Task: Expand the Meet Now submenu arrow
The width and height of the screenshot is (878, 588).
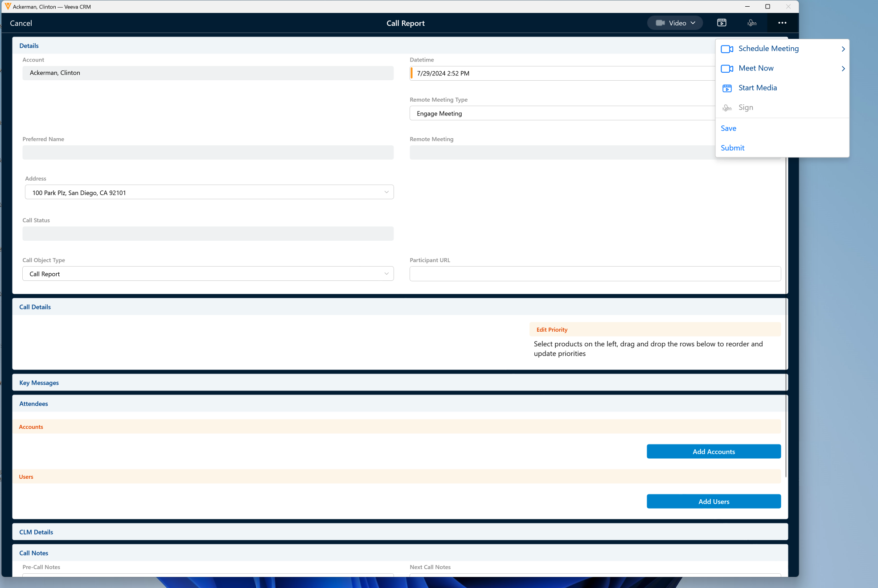Action: [x=843, y=69]
